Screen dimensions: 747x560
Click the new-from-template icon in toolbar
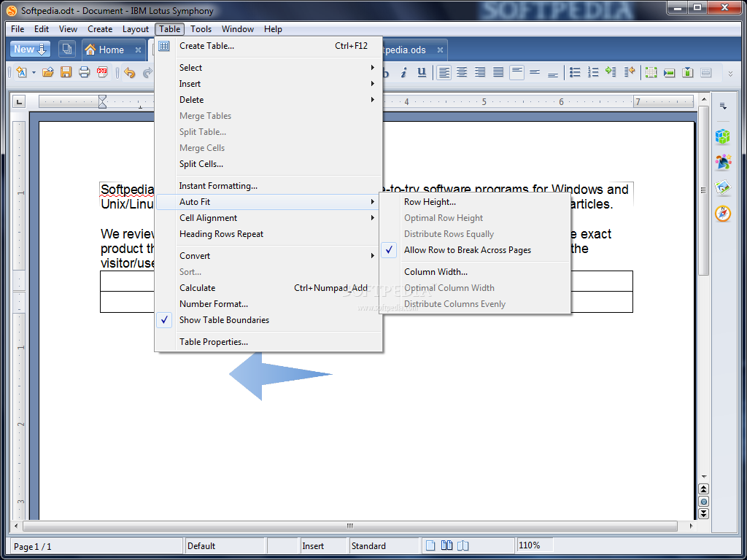click(x=21, y=72)
